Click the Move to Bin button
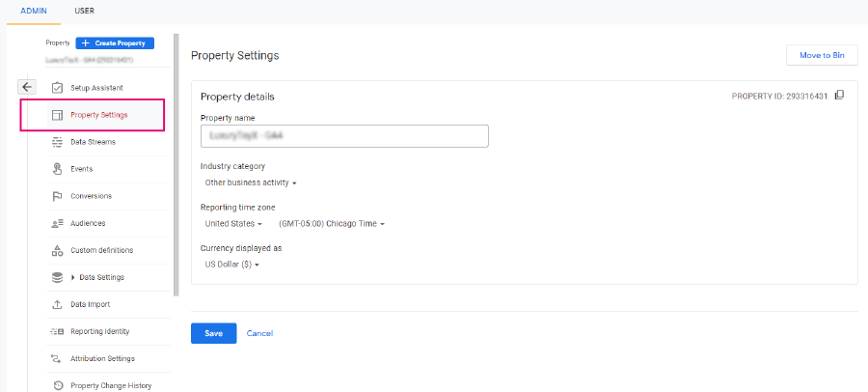 [x=822, y=55]
